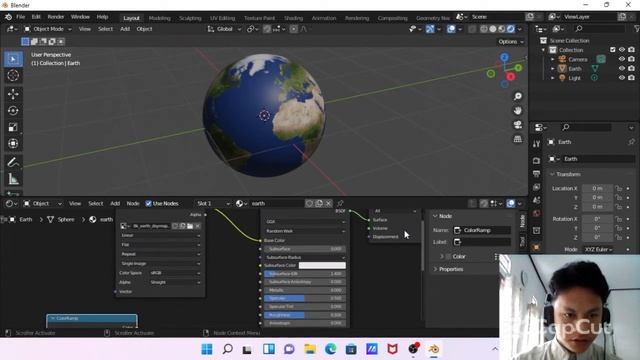Screen dimensions: 640x360
Task: Open the Scene properties tab icon
Action: [536, 200]
